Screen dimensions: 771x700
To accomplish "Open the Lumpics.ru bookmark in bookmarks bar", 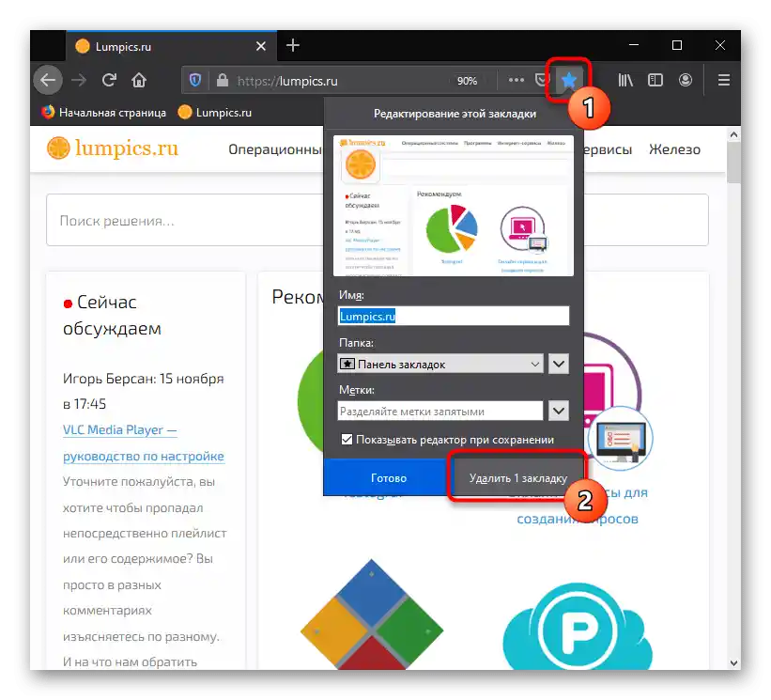I will 215,113.
